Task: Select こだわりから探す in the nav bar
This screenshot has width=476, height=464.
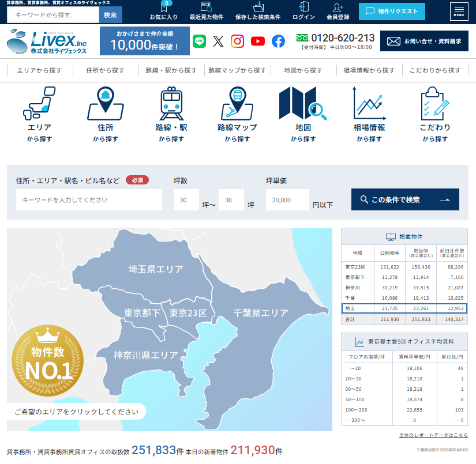Action: (435, 70)
